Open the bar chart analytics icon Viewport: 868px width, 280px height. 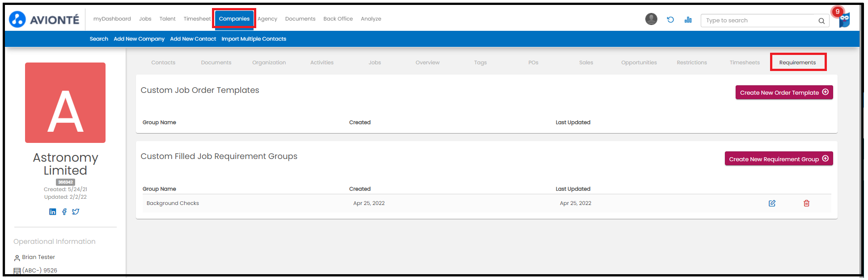[688, 20]
